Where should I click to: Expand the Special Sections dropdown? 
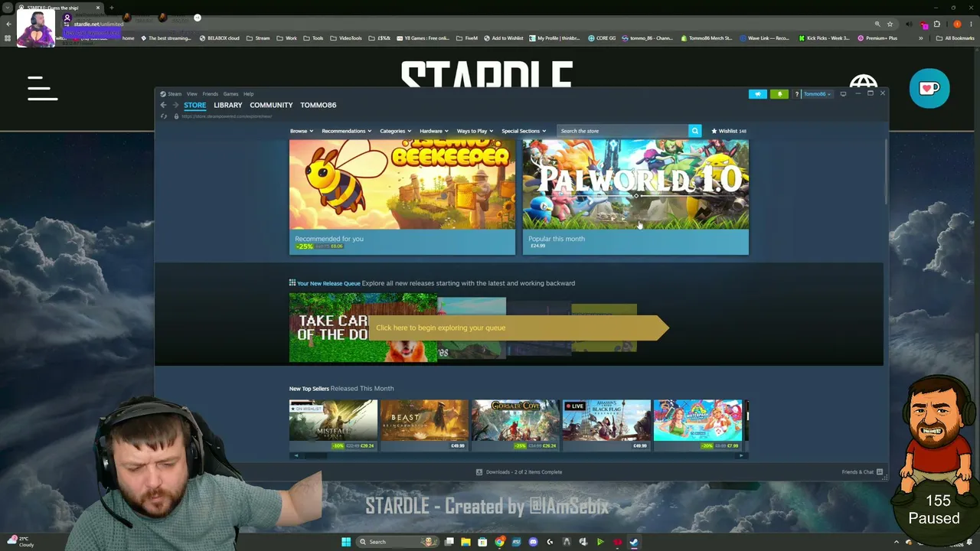tap(524, 131)
